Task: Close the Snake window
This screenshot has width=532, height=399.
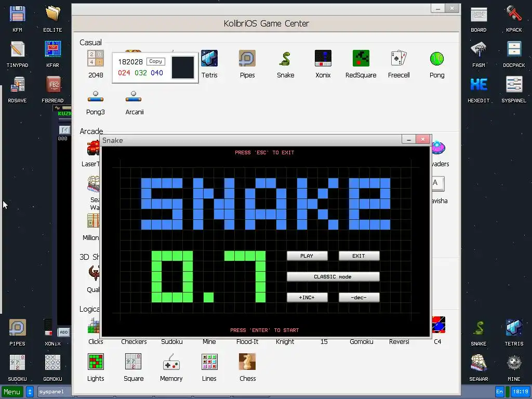Action: pos(423,139)
